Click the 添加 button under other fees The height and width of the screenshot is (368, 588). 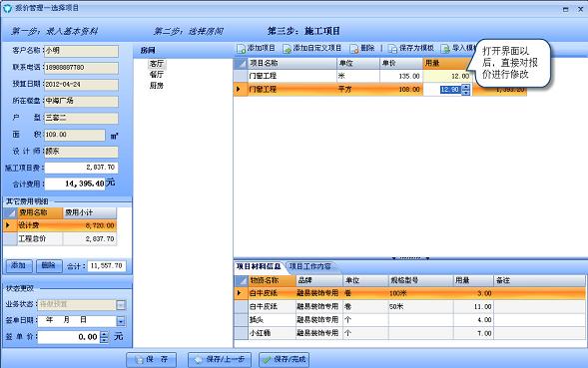click(19, 265)
